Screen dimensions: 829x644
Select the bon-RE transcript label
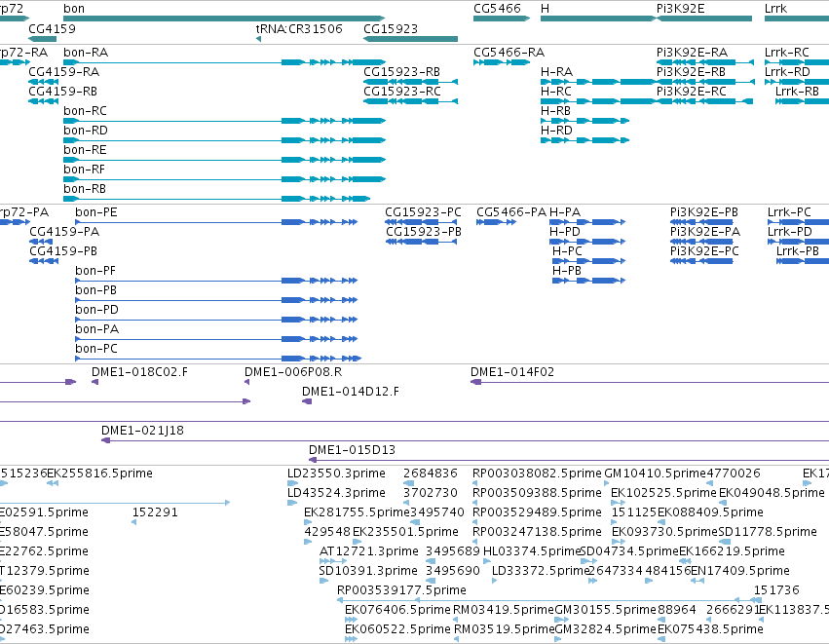coord(85,150)
